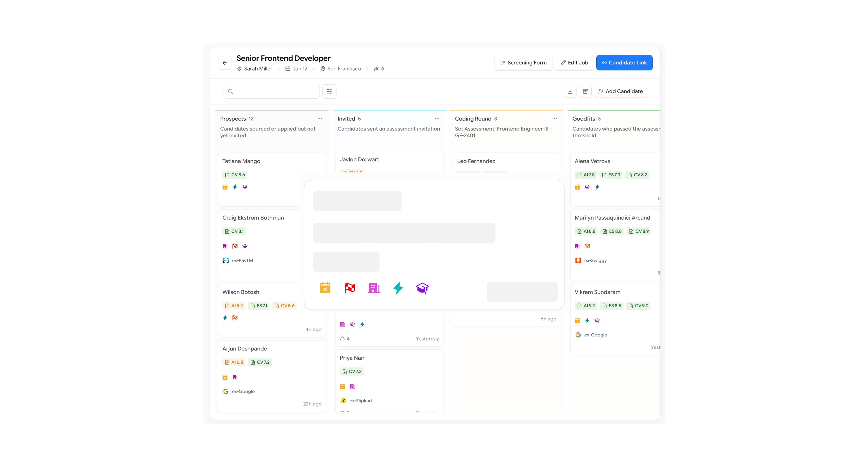Open Coding Round column options menu

[x=554, y=119]
